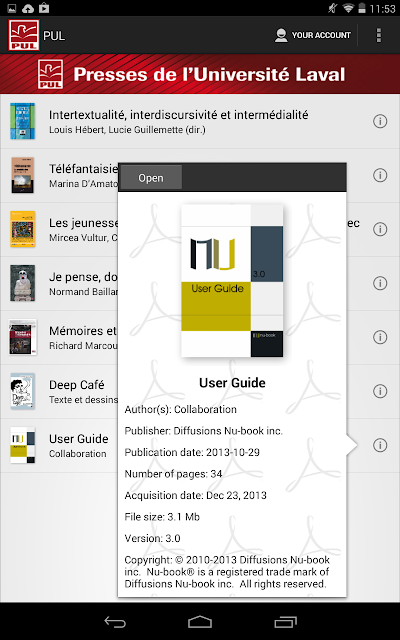This screenshot has width=400, height=640.
Task: Tap Android Recent apps button
Action: (285, 622)
